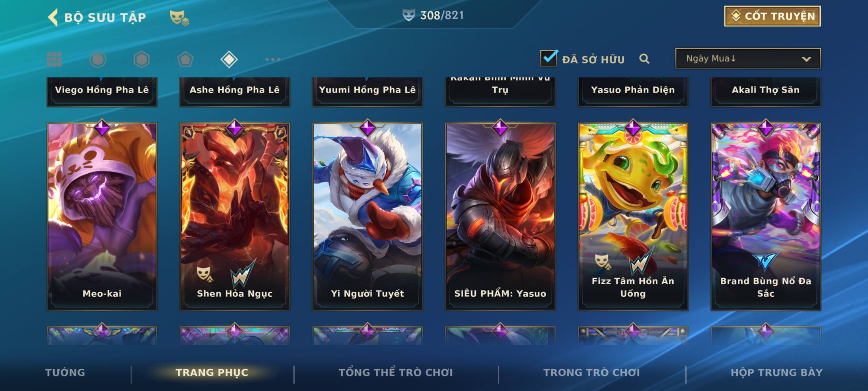Viewport: 868px width, 391px height.
Task: Uncheck the Đã Sở Hữu owned checkbox
Action: click(x=549, y=58)
